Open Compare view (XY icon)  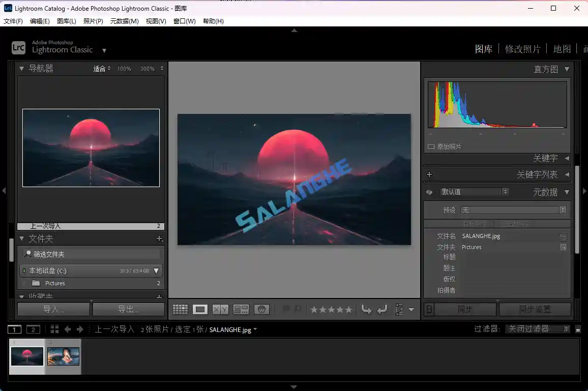(x=219, y=309)
